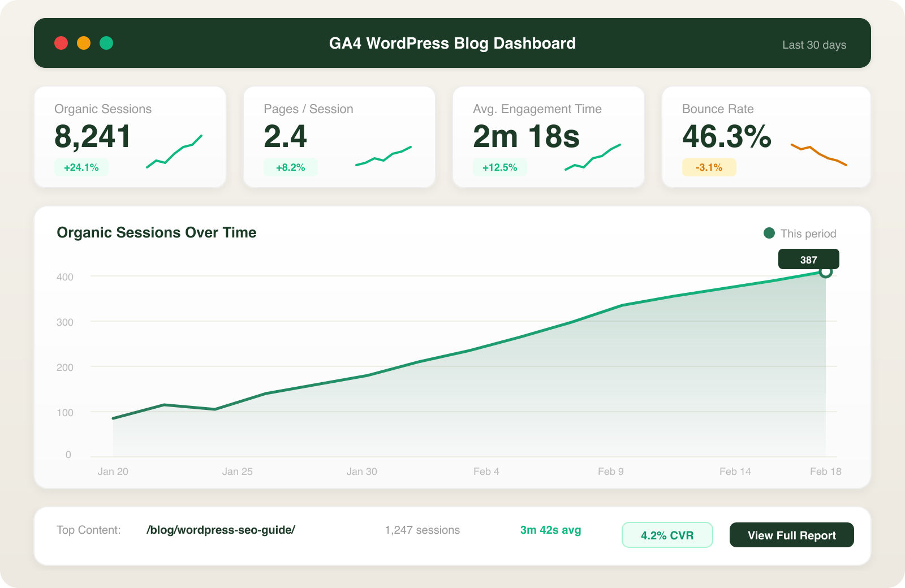Click the View Full Report button
Screen dimensions: 905x588
tap(791, 535)
